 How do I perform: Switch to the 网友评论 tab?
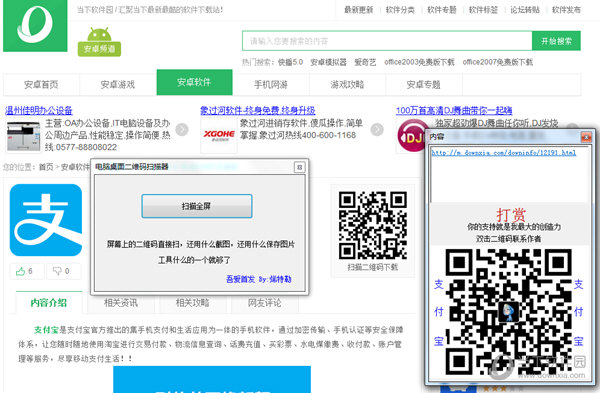coord(264,303)
